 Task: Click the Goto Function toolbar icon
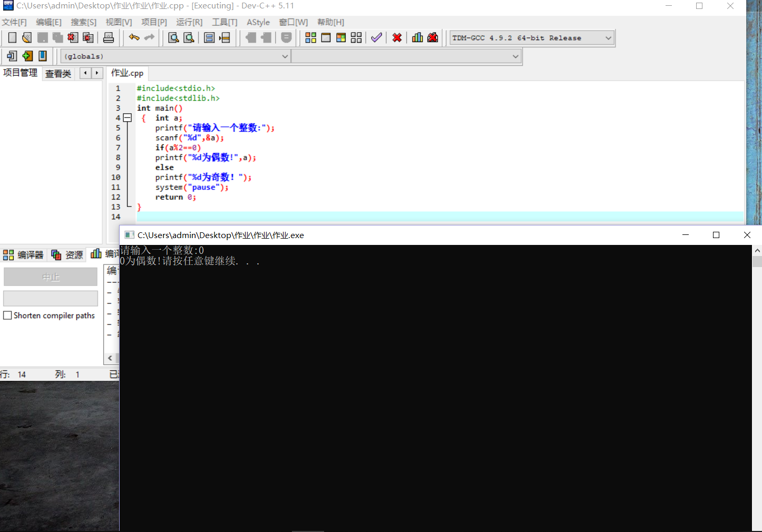pyautogui.click(x=209, y=38)
